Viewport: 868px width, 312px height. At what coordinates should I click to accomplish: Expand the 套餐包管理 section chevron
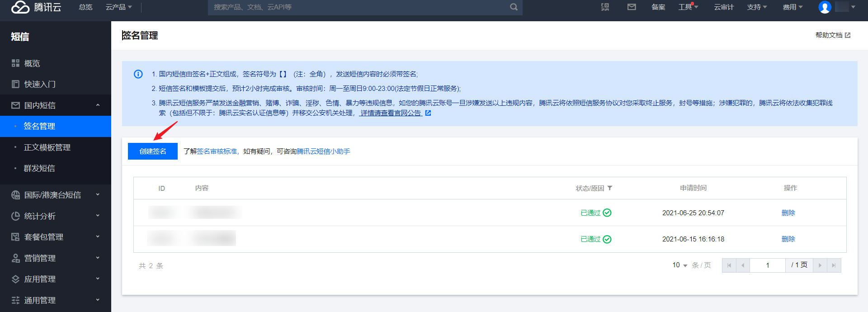pos(98,237)
